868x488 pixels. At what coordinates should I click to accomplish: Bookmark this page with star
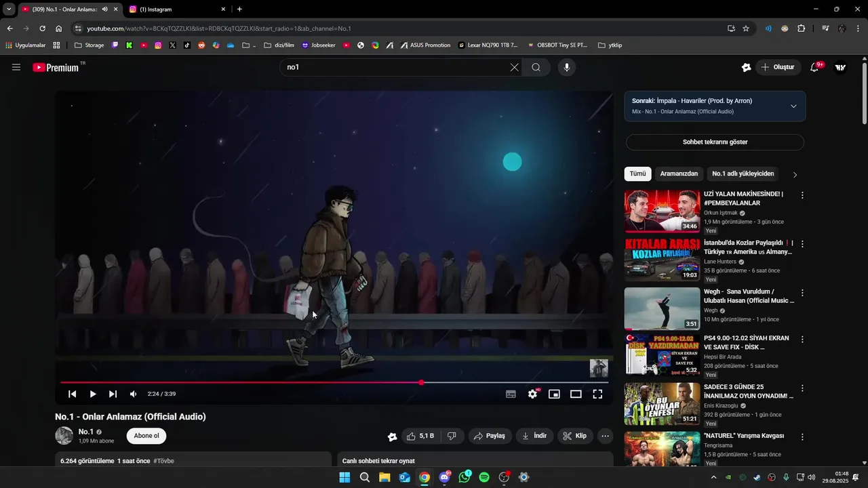click(x=746, y=28)
